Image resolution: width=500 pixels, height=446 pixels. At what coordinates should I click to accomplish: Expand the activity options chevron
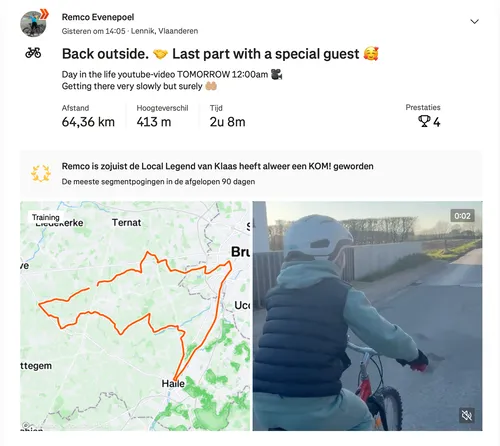coord(474,22)
